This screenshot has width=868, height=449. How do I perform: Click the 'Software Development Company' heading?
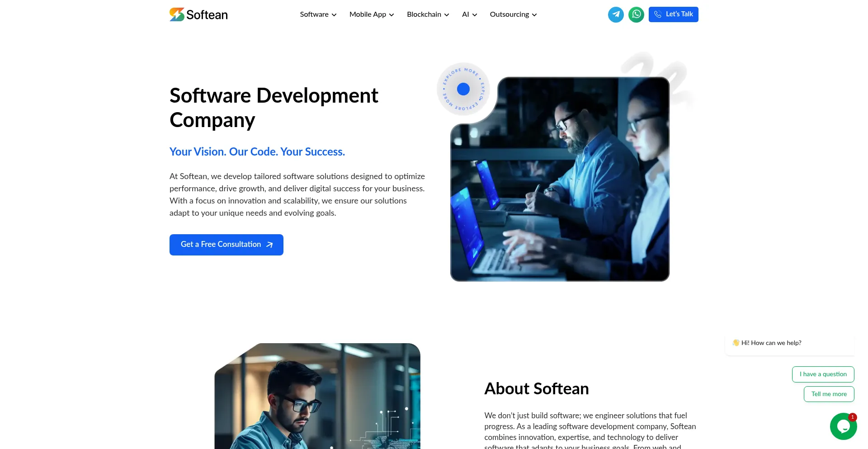pyautogui.click(x=274, y=108)
